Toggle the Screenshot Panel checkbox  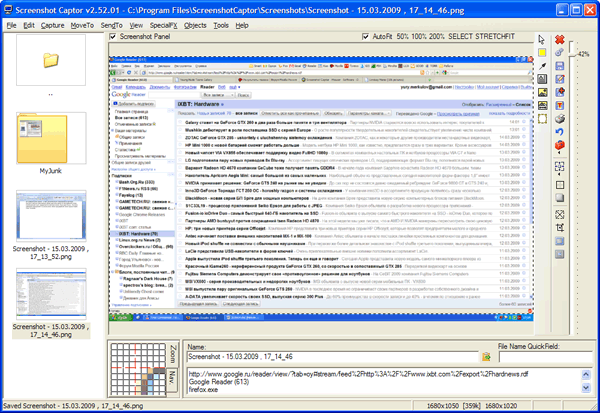coord(113,36)
